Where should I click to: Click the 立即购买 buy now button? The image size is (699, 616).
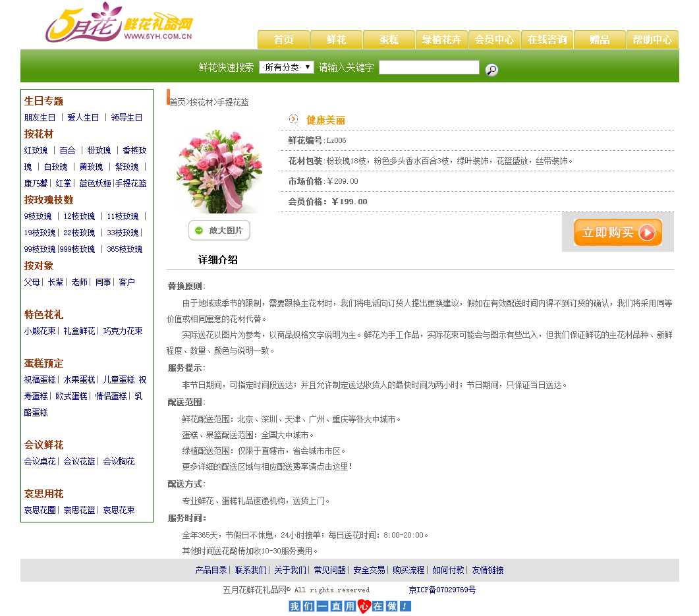click(x=617, y=233)
